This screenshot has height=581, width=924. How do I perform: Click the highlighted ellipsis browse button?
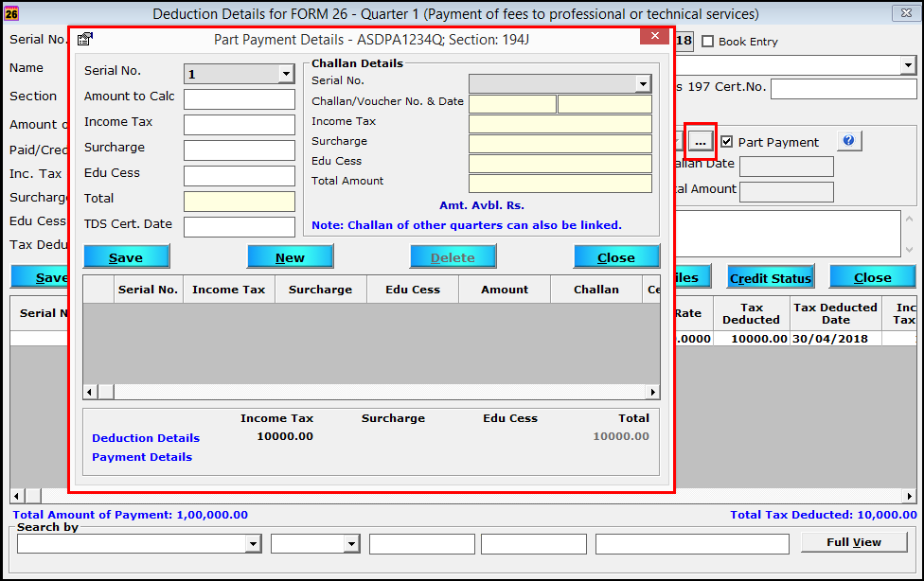(702, 141)
